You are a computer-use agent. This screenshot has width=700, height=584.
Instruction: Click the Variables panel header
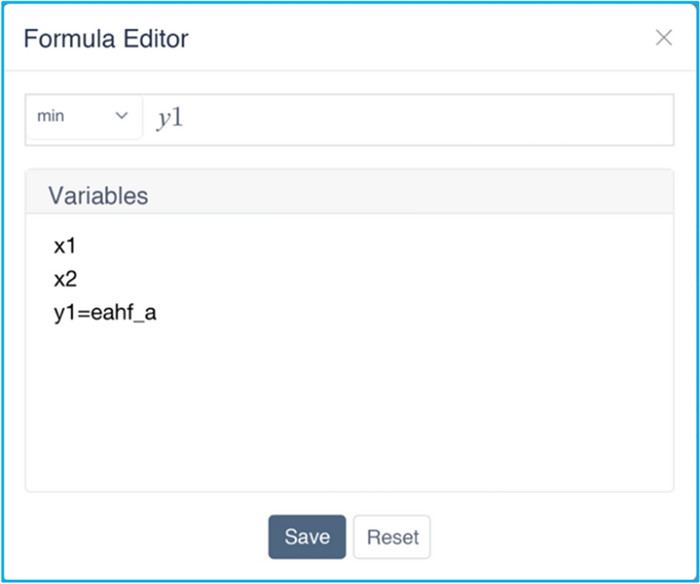98,195
